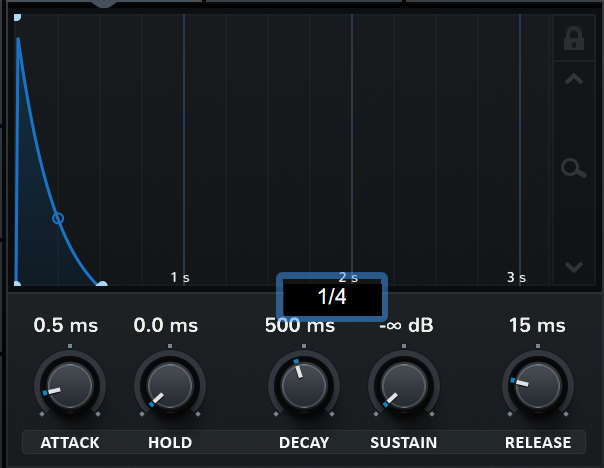
Task: Click the RELEASE label
Action: point(537,442)
